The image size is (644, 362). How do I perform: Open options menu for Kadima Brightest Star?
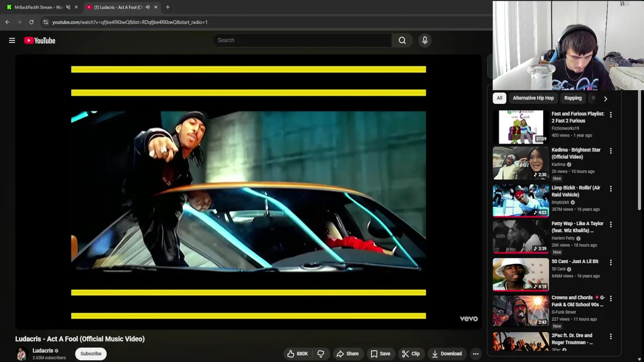tap(611, 151)
